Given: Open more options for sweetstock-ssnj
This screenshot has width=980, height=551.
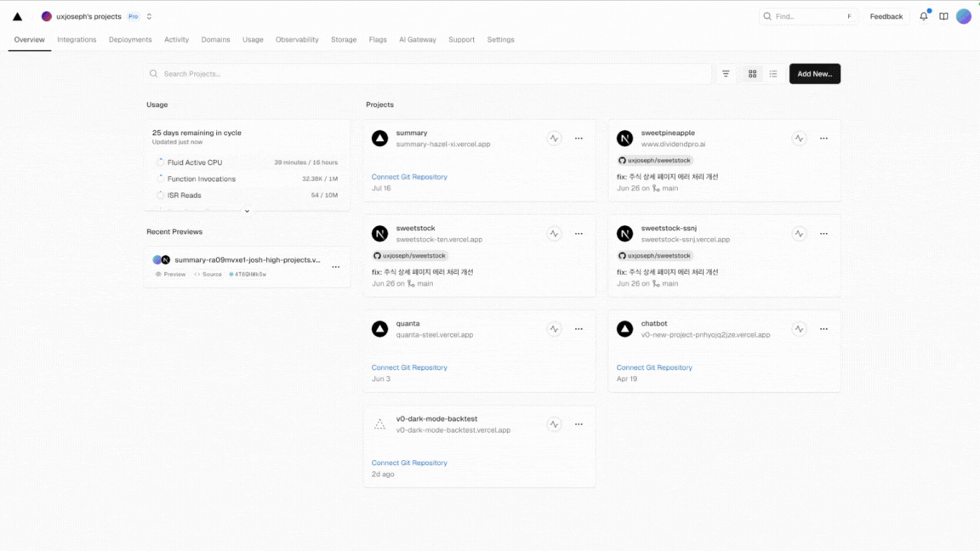Looking at the screenshot, I should pyautogui.click(x=823, y=234).
